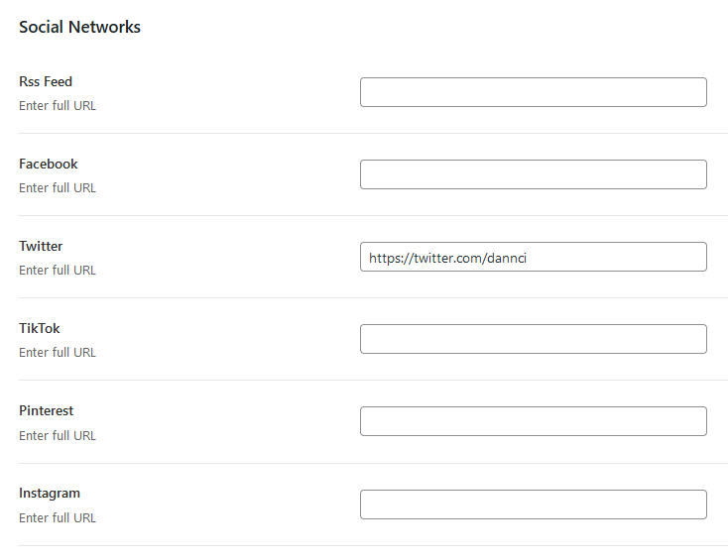This screenshot has height=560, width=728.
Task: Click "Enter full URL" hint under Twitter
Action: click(x=58, y=270)
